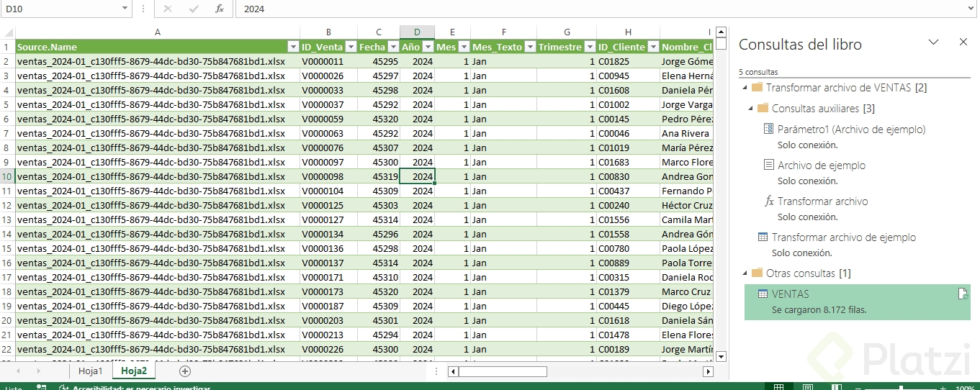The width and height of the screenshot is (980, 390).
Task: Select the Transformar archivo de ejemplo query
Action: tap(844, 237)
